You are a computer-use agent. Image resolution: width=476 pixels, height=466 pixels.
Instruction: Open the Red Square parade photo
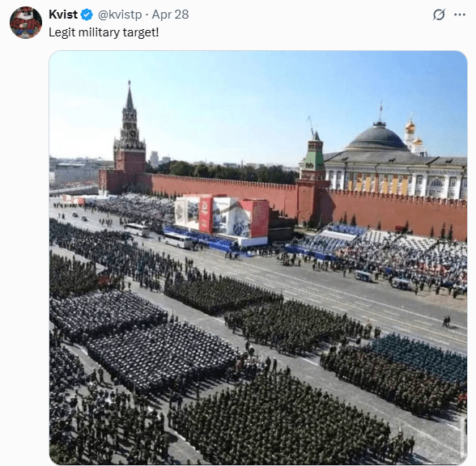click(258, 258)
